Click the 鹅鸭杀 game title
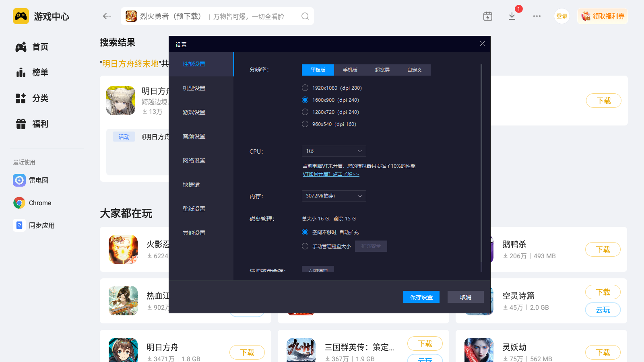644x362 pixels. coord(514,244)
